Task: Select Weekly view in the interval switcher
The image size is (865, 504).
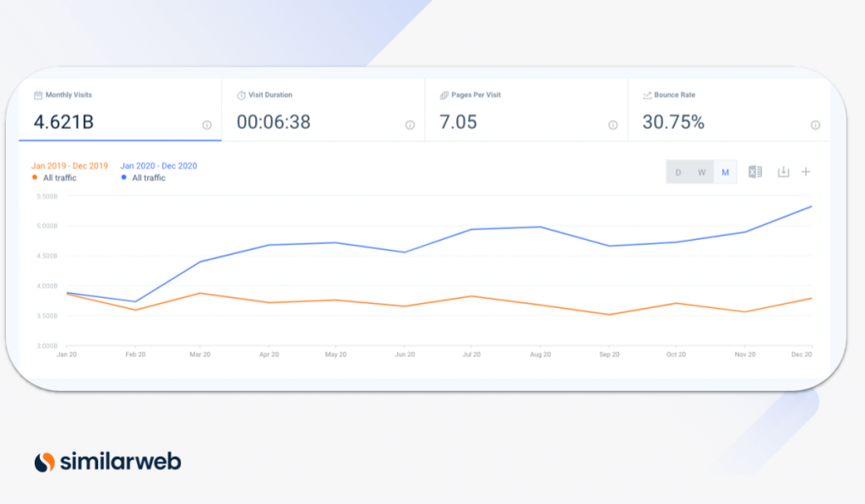Action: [702, 171]
